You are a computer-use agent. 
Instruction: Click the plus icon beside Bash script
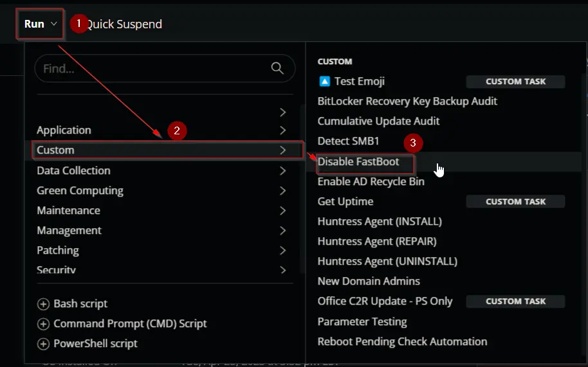click(x=43, y=304)
